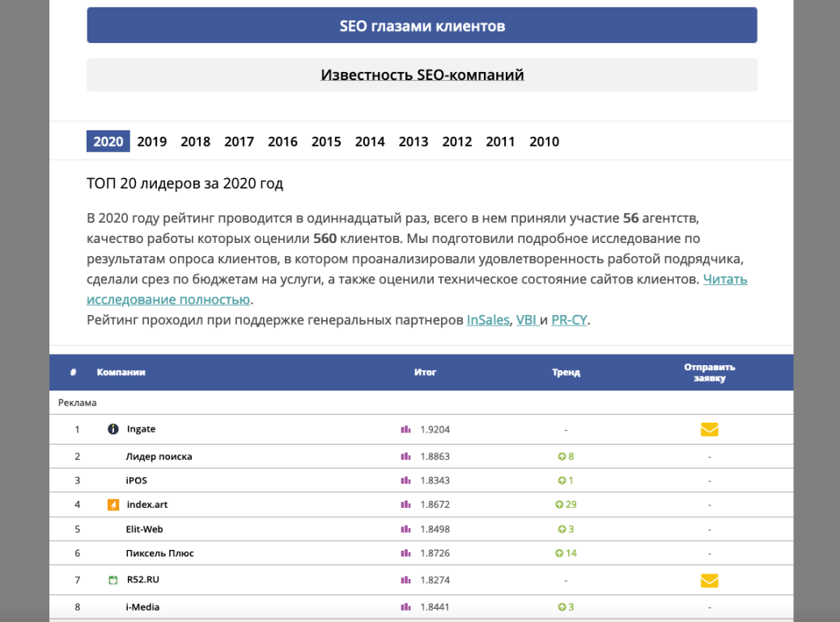Click the 1.8441 score value
The width and height of the screenshot is (840, 622).
coord(435,607)
